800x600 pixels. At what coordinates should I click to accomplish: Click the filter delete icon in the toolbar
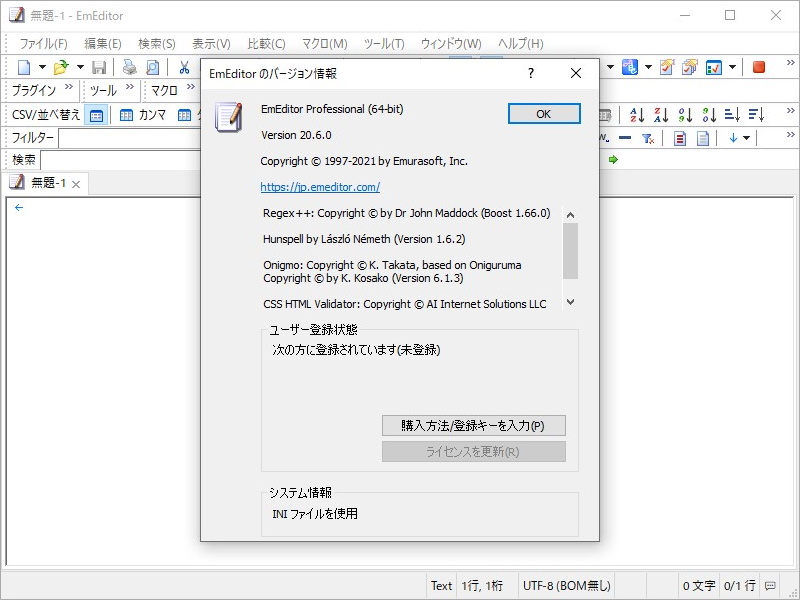[x=648, y=137]
